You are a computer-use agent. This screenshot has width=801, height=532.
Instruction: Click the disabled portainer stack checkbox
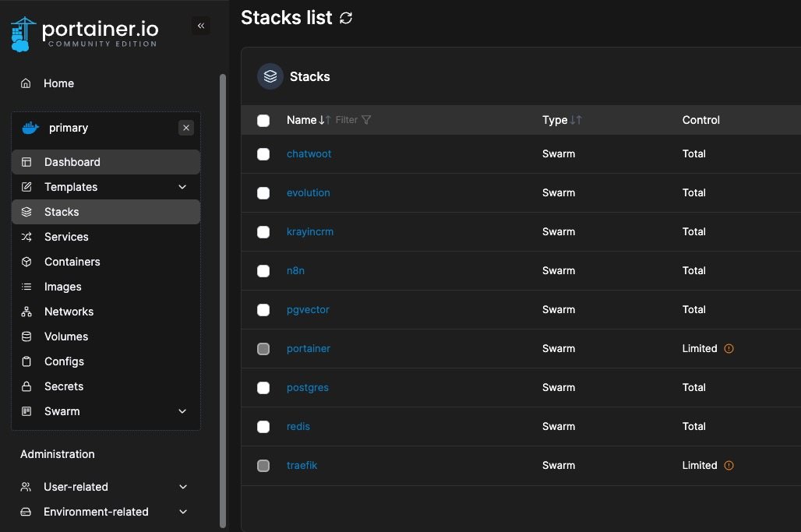[x=263, y=349]
